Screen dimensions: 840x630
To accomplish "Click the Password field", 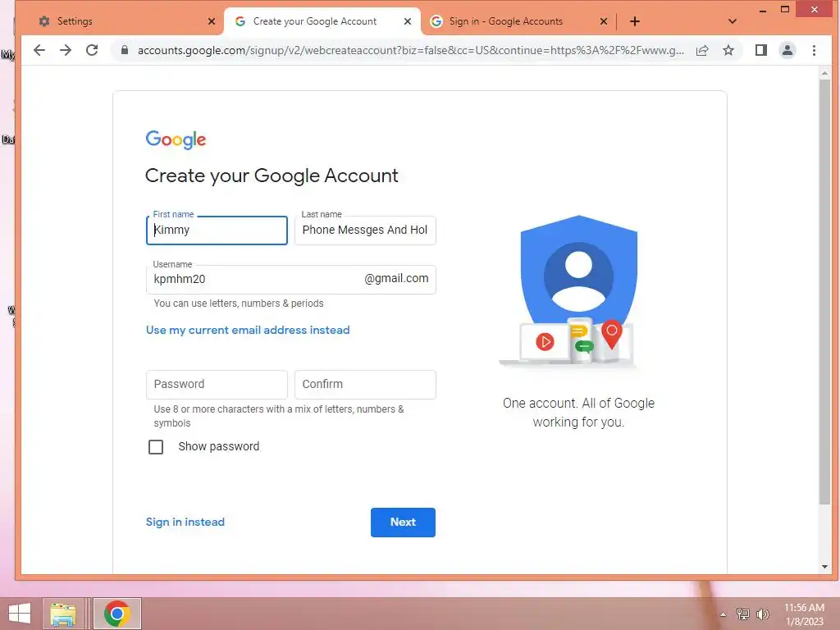I will (x=217, y=384).
